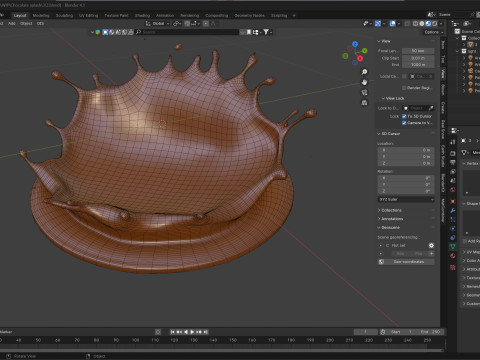This screenshot has width=480, height=360.
Task: Enable the Render Region checkbox
Action: 404,88
